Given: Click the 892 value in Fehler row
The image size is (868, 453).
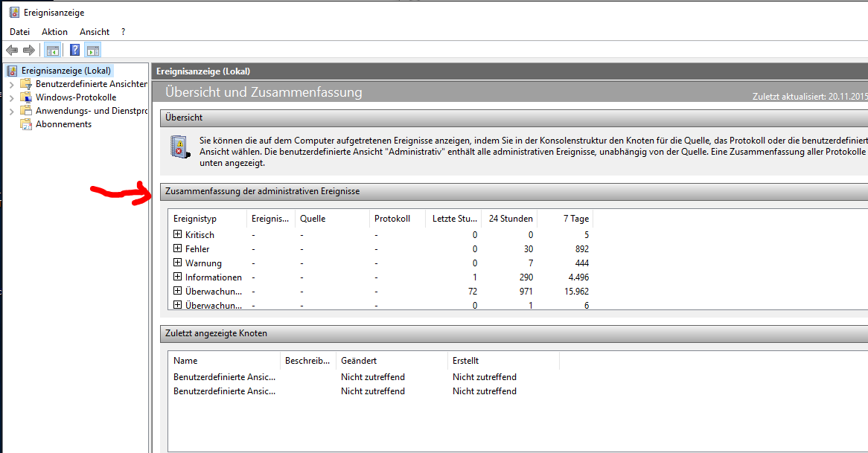Looking at the screenshot, I should click(582, 249).
